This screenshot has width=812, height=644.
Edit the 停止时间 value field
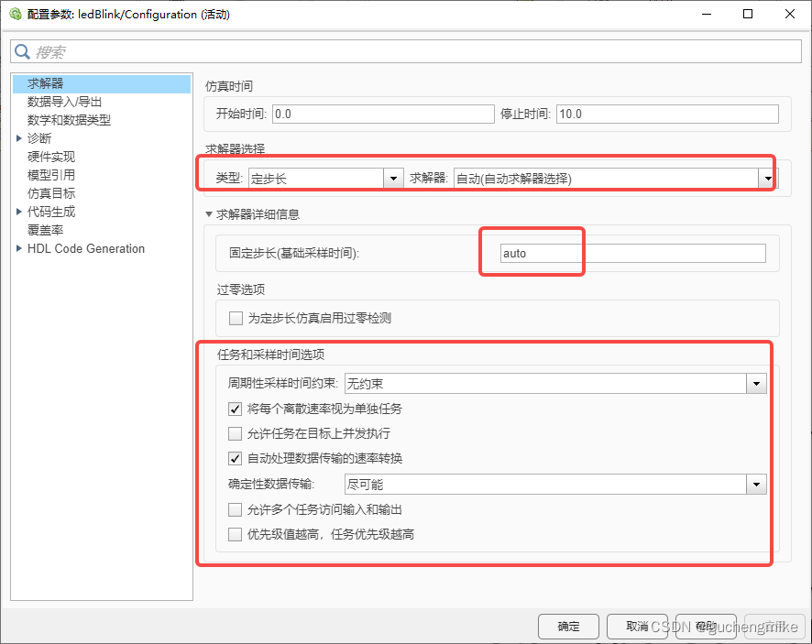pos(660,113)
